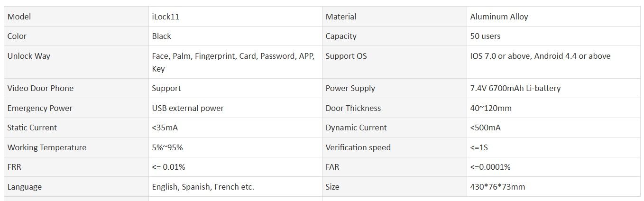
Task: Click the <35mA static current value
Action: pos(165,128)
